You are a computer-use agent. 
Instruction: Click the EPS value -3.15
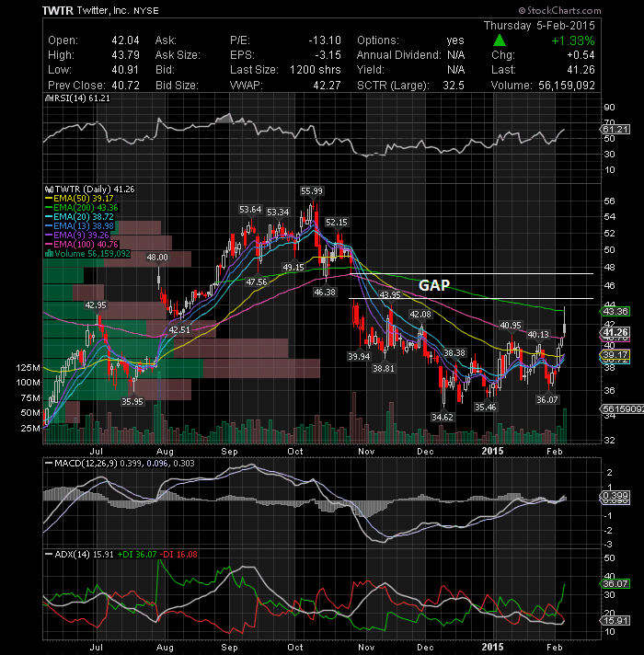[x=328, y=55]
